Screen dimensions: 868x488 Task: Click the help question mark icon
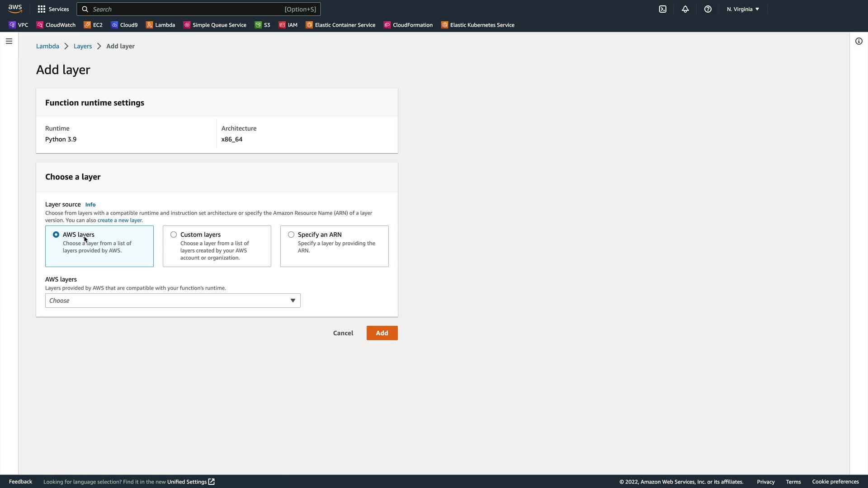[708, 9]
